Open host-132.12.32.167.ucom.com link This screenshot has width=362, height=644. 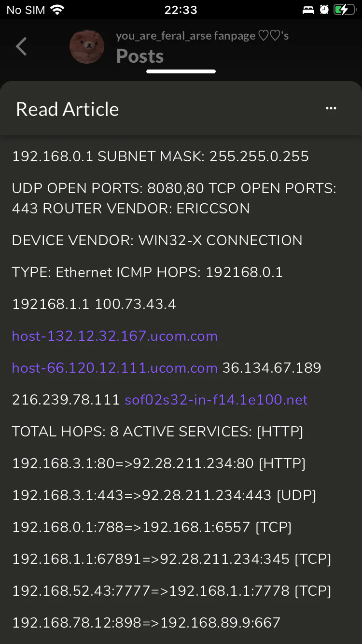115,336
